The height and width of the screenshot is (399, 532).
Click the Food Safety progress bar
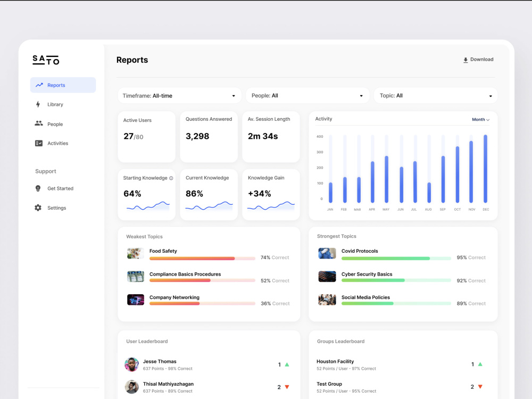coord(202,259)
